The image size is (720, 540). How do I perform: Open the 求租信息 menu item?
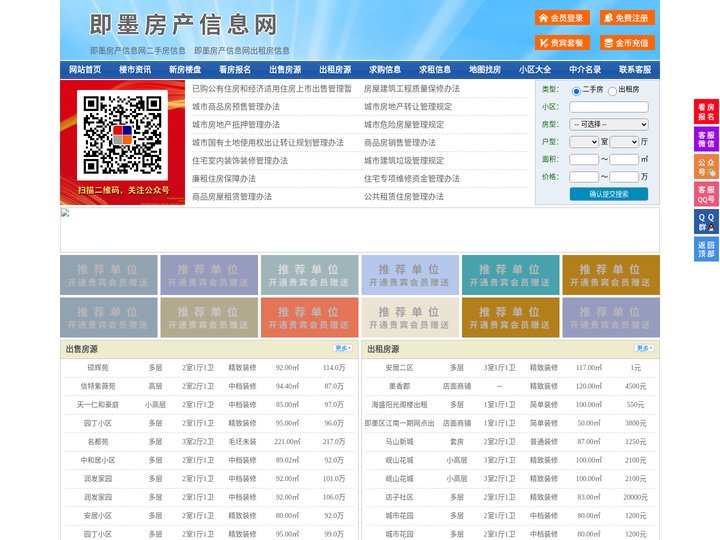tap(435, 70)
